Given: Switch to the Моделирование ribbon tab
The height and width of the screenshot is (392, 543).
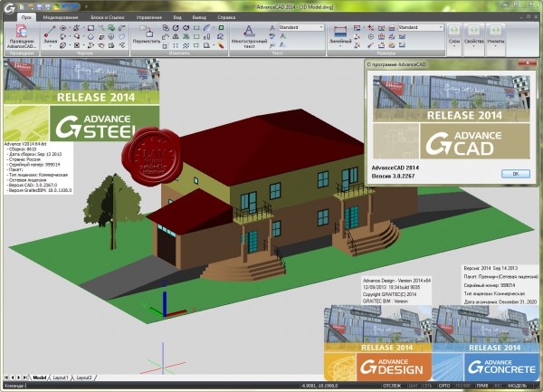Looking at the screenshot, I should 61,17.
